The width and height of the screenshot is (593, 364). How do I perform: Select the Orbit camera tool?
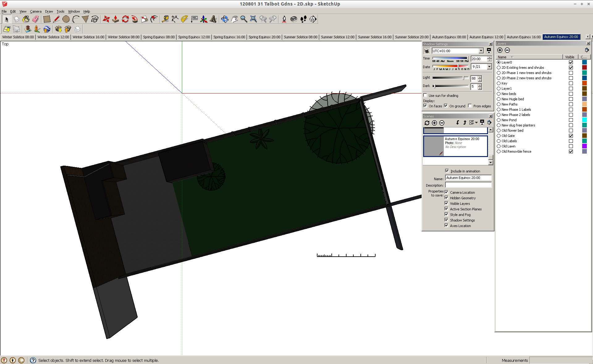[225, 19]
